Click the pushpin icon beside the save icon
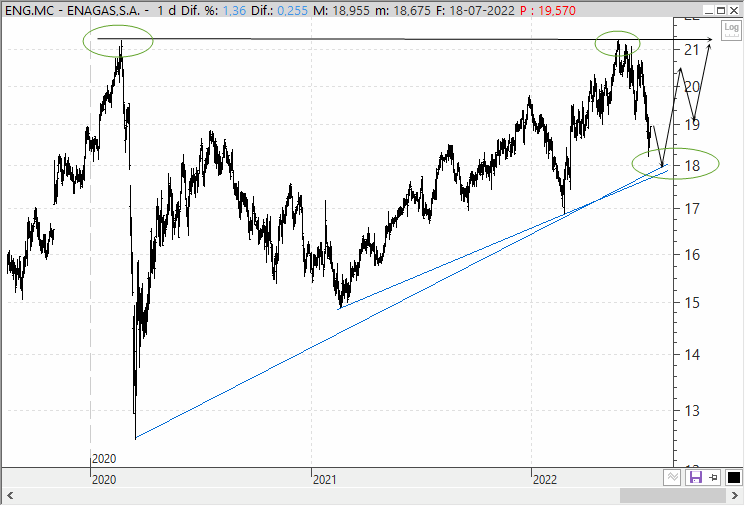 [x=714, y=477]
